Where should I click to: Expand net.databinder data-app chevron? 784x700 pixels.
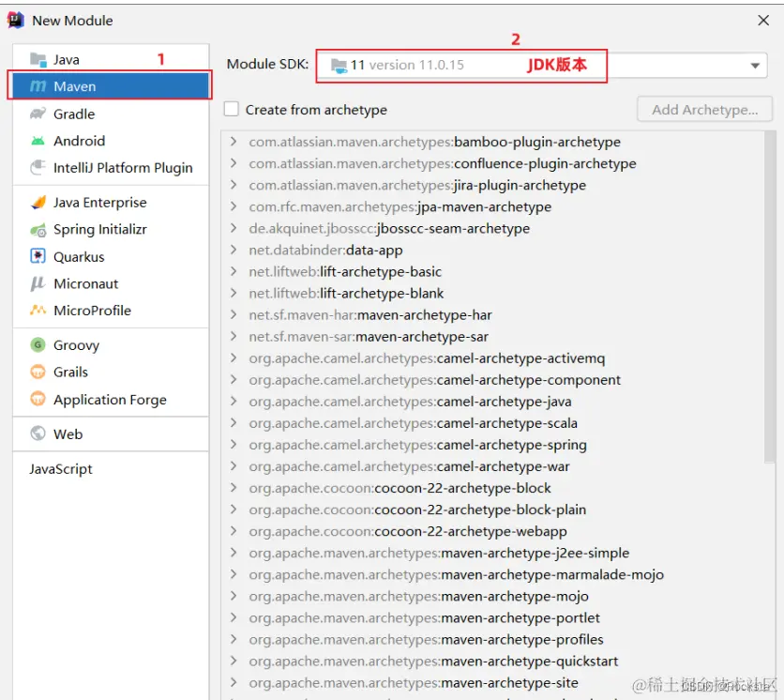[x=234, y=250]
